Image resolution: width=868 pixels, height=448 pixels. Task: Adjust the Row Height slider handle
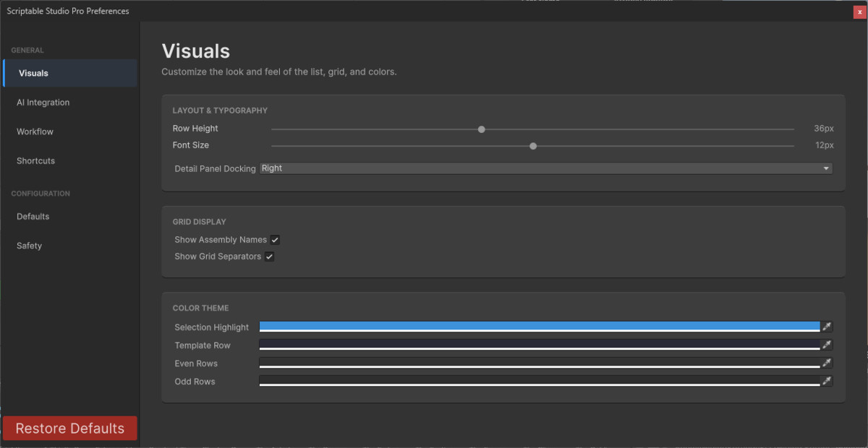pos(481,129)
